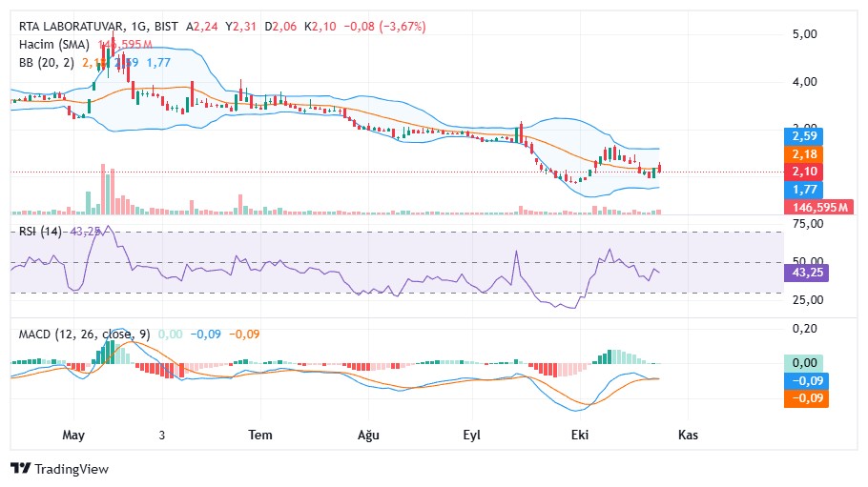Image resolution: width=868 pixels, height=487 pixels.
Task: Click the May date on time axis
Action: coord(73,435)
